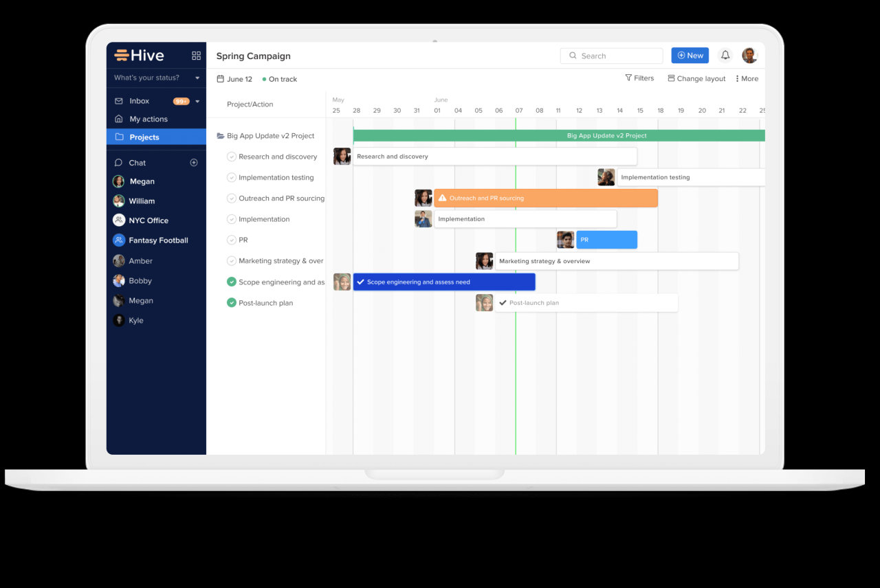
Task: Toggle completion on Scope engineering and assess need
Action: click(232, 282)
